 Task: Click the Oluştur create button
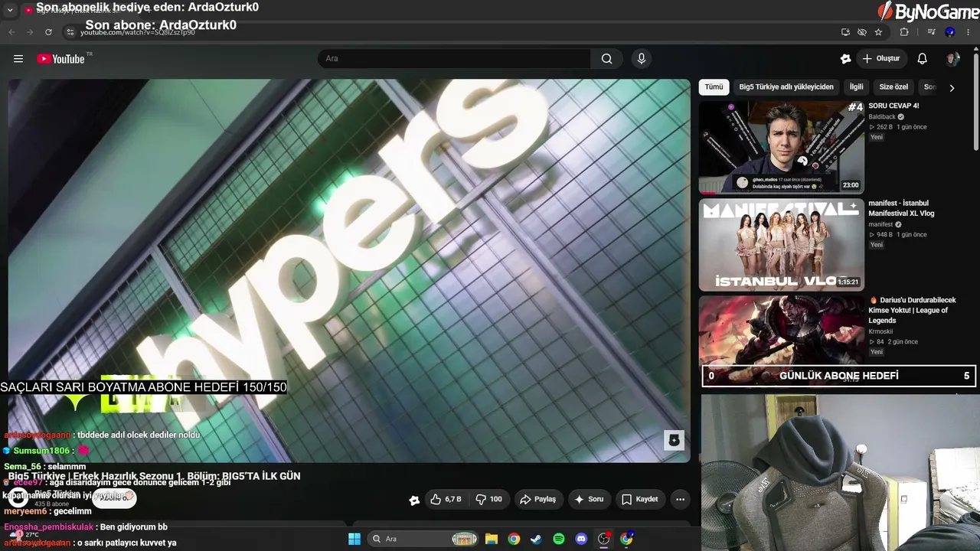coord(881,59)
